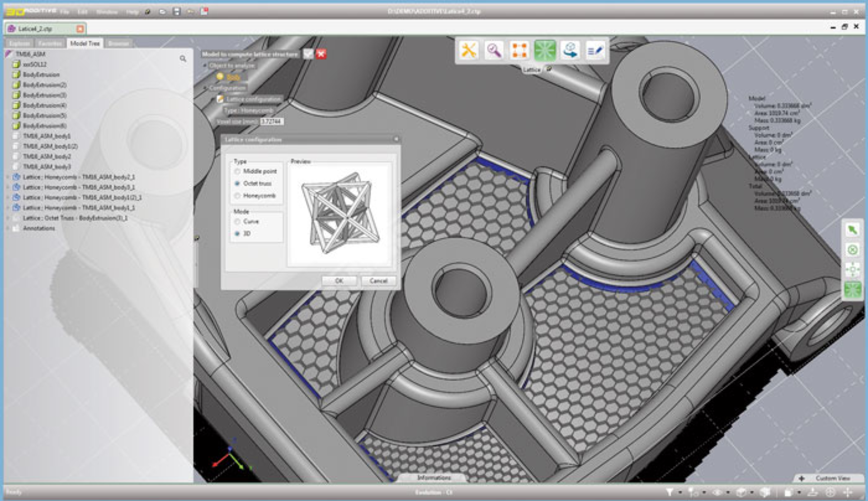
Task: Open the annotation edit toolbar icon
Action: click(596, 51)
